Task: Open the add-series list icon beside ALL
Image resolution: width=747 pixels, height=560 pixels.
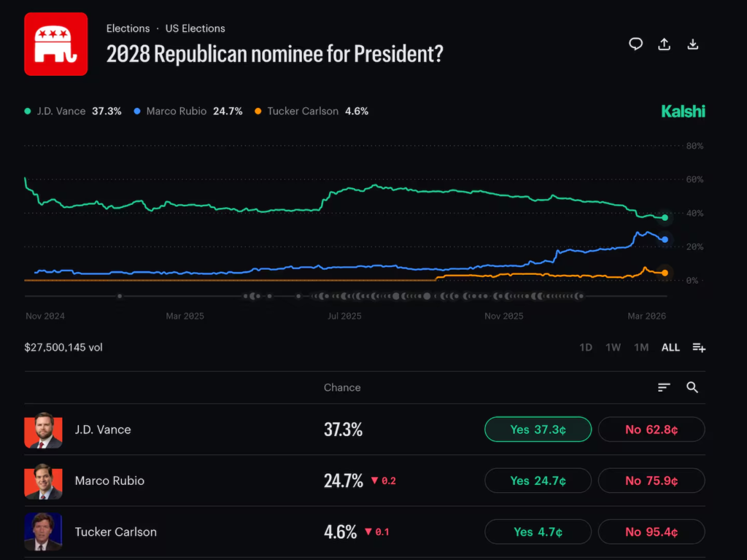Action: [699, 347]
